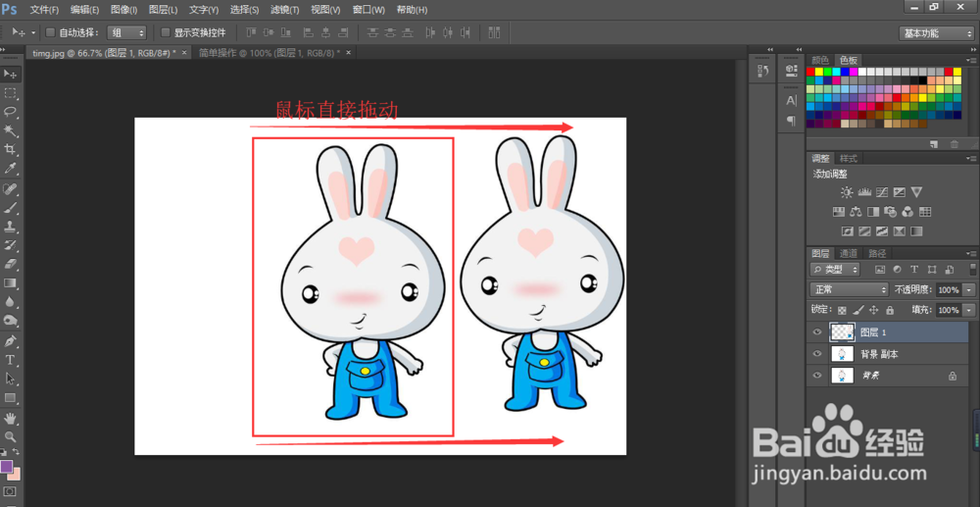Open the Swatches panel flyout menu
The width and height of the screenshot is (980, 507).
tap(972, 61)
